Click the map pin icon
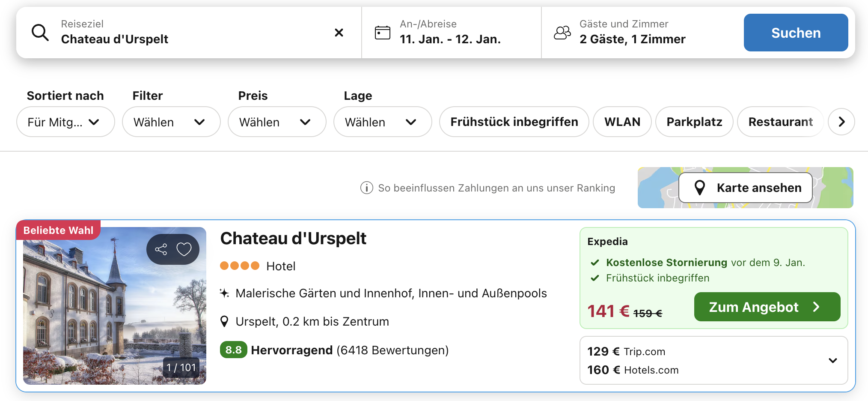868x401 pixels. [699, 188]
